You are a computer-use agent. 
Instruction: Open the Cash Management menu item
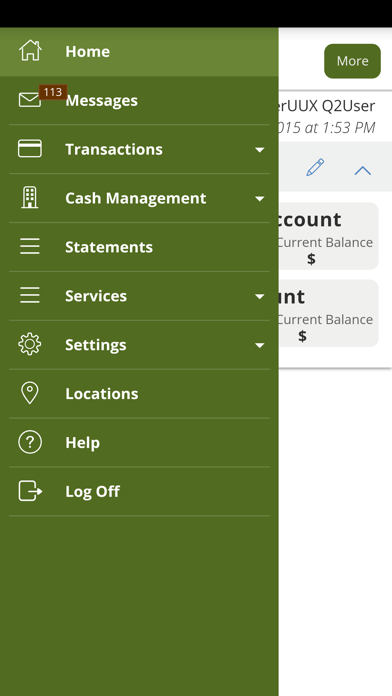[139, 198]
